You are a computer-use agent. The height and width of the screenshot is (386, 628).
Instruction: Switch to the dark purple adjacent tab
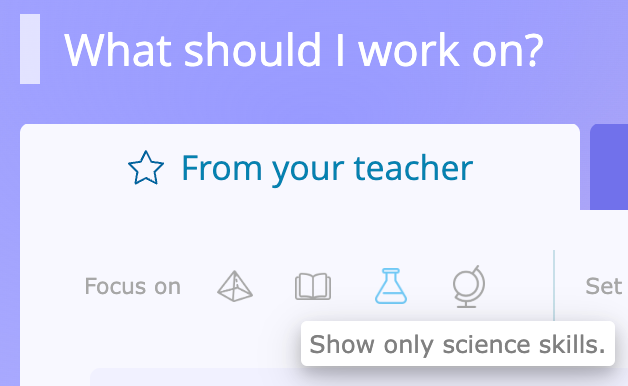(609, 167)
